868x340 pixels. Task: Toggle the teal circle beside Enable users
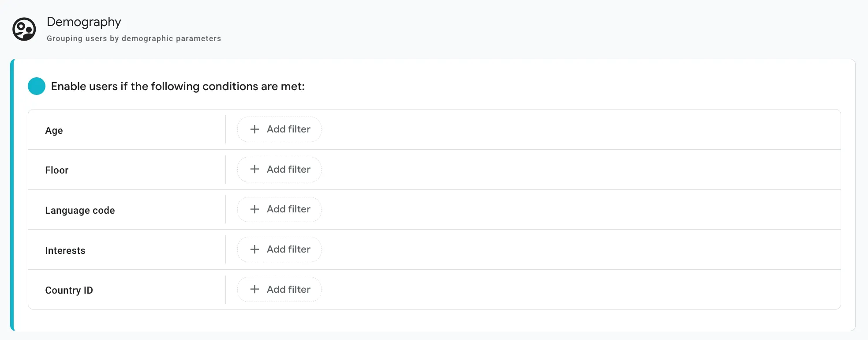tap(37, 86)
